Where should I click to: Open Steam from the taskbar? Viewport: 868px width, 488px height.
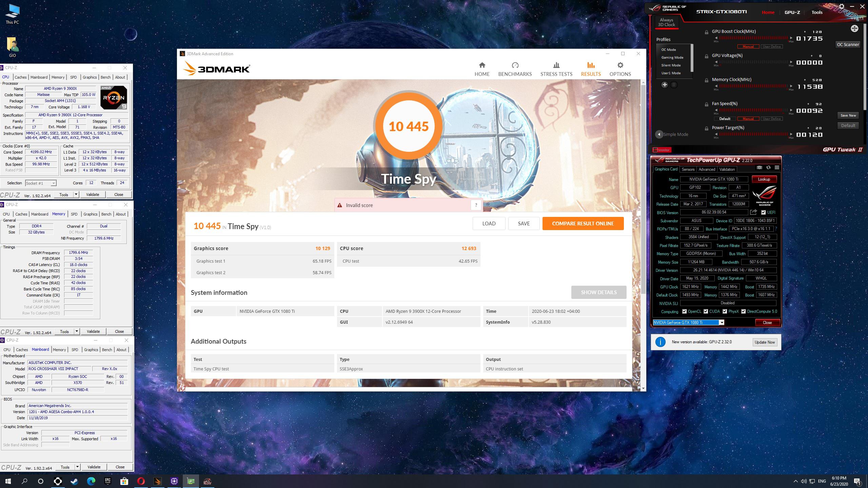tap(74, 481)
